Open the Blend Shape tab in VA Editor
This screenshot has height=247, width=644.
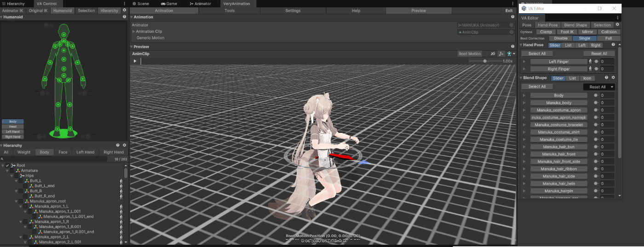click(x=575, y=25)
